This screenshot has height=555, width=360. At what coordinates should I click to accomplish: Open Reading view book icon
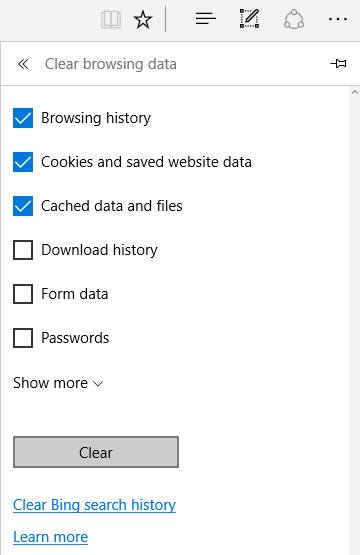(111, 19)
